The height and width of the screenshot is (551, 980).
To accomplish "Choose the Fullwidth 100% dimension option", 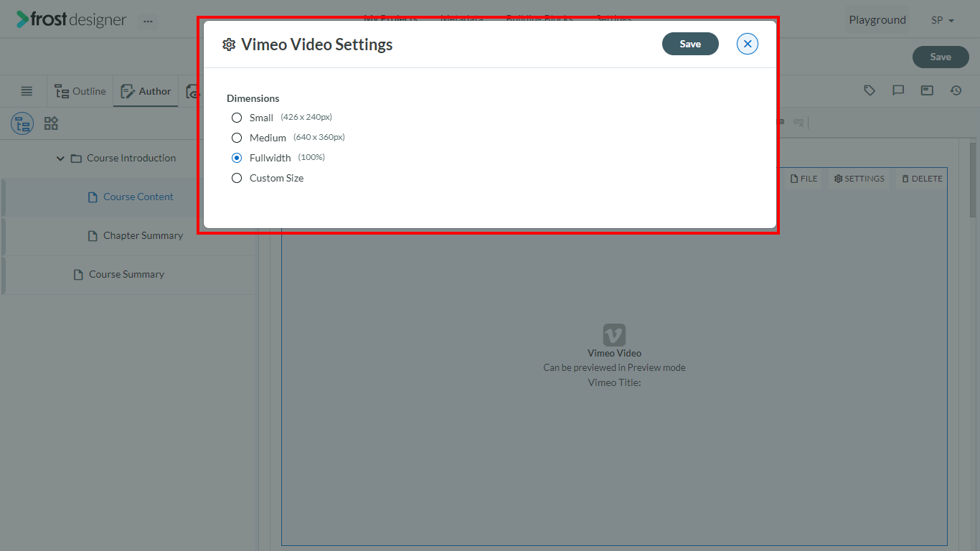I will click(237, 158).
